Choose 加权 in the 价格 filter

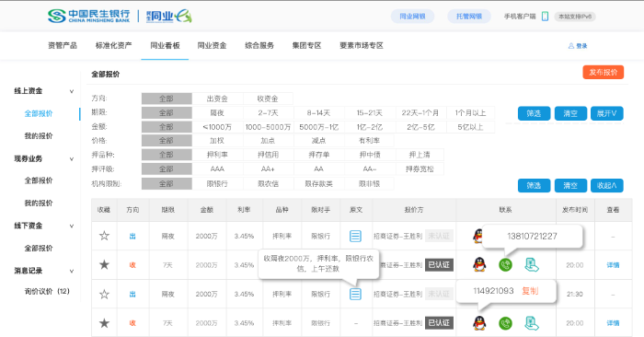click(x=217, y=141)
